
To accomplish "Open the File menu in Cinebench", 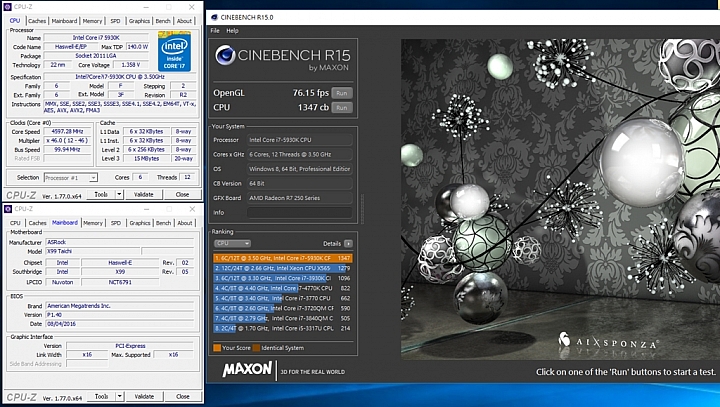I will (x=215, y=31).
